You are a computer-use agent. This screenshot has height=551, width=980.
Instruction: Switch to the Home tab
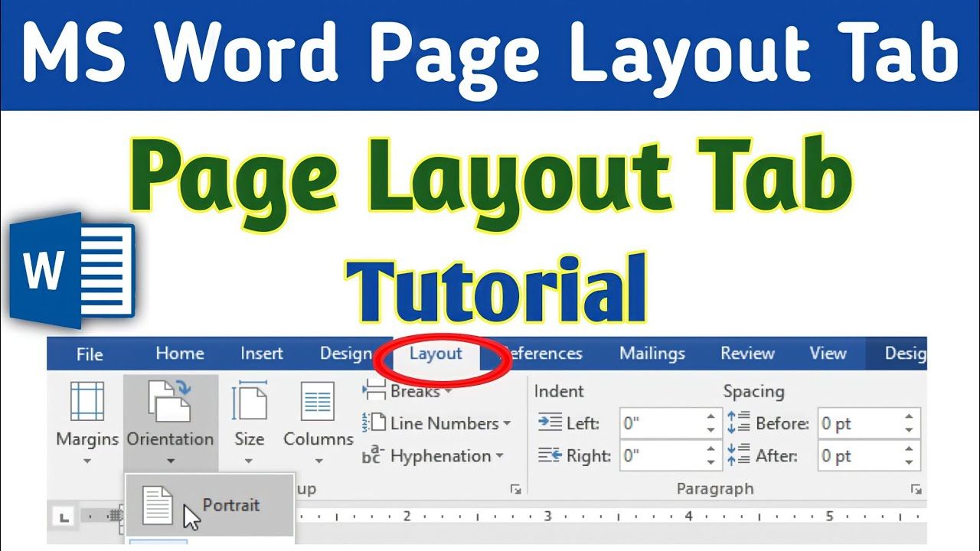point(180,354)
